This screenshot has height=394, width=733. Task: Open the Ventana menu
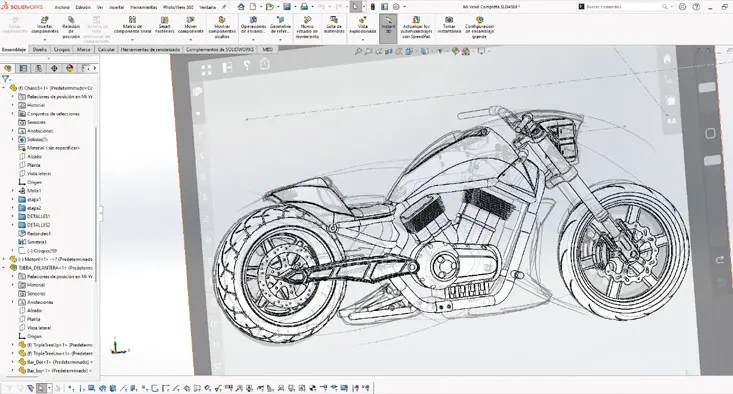click(208, 7)
